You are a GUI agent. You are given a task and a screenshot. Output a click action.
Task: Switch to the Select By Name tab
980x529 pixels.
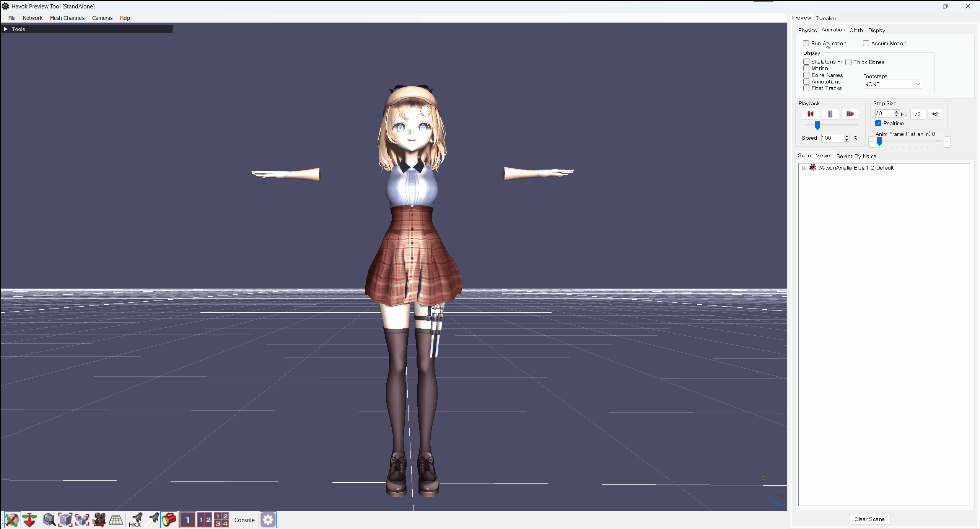[x=856, y=156]
